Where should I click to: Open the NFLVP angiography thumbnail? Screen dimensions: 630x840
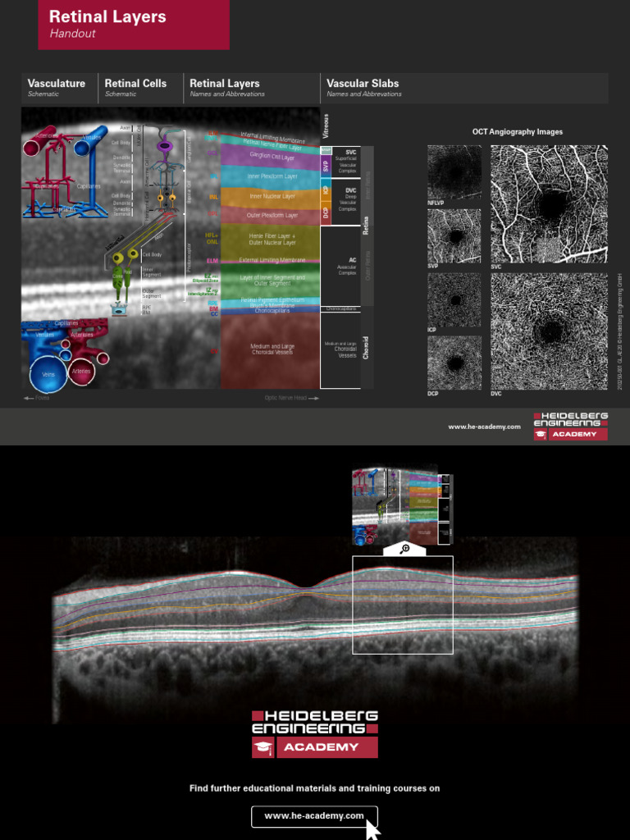[454, 172]
